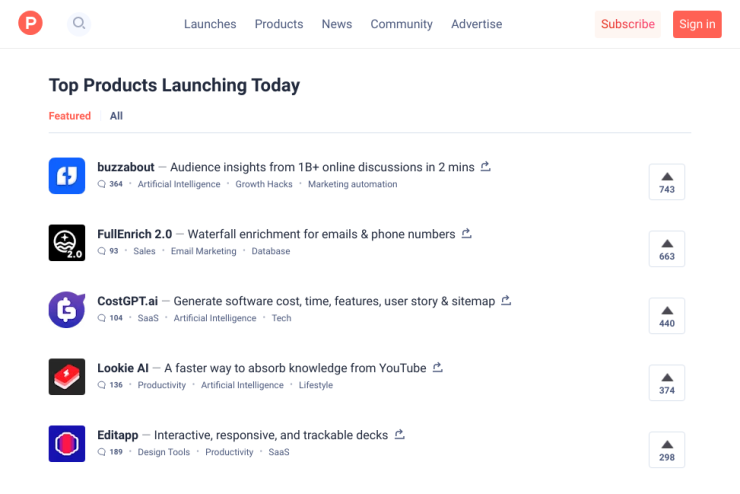Open the search magnifier icon

(x=79, y=23)
